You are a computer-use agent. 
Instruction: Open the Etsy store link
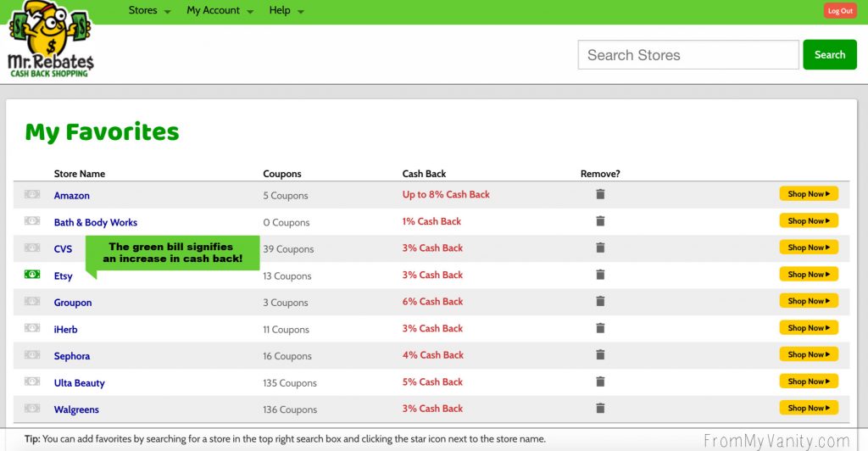[x=63, y=276]
